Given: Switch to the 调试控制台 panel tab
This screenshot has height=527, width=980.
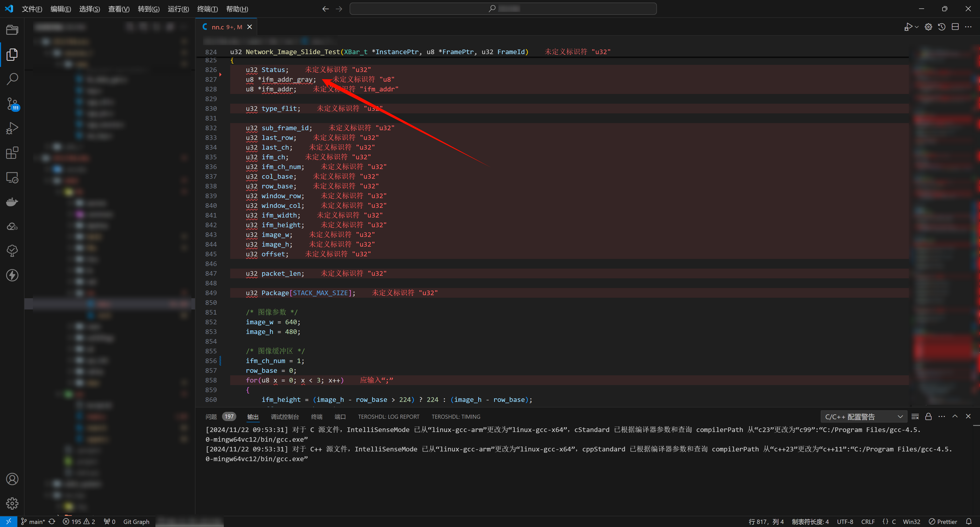Looking at the screenshot, I should pos(285,417).
